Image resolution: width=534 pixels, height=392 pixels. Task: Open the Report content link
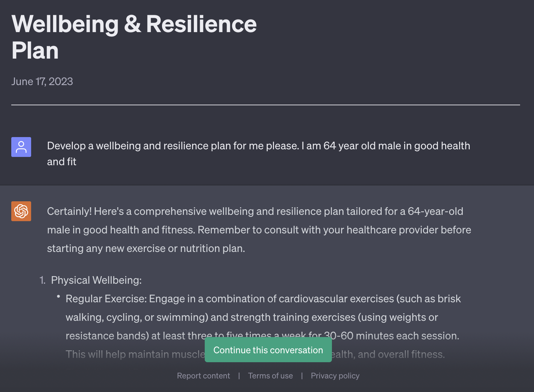[203, 376]
